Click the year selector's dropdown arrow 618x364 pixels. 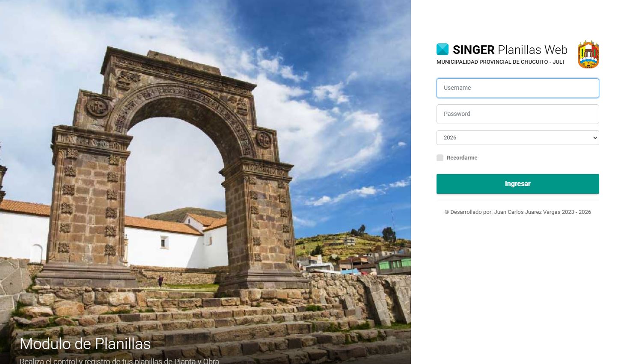click(x=594, y=138)
